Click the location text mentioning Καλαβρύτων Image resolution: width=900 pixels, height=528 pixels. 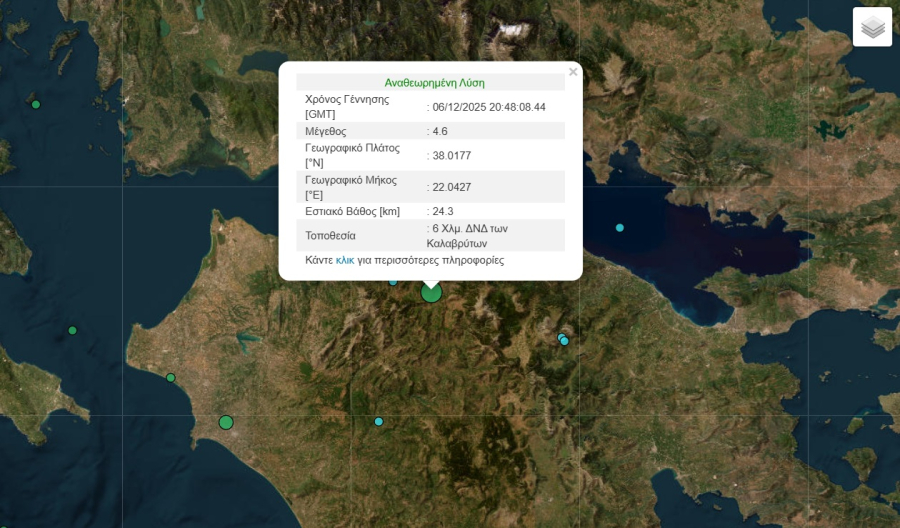470,235
